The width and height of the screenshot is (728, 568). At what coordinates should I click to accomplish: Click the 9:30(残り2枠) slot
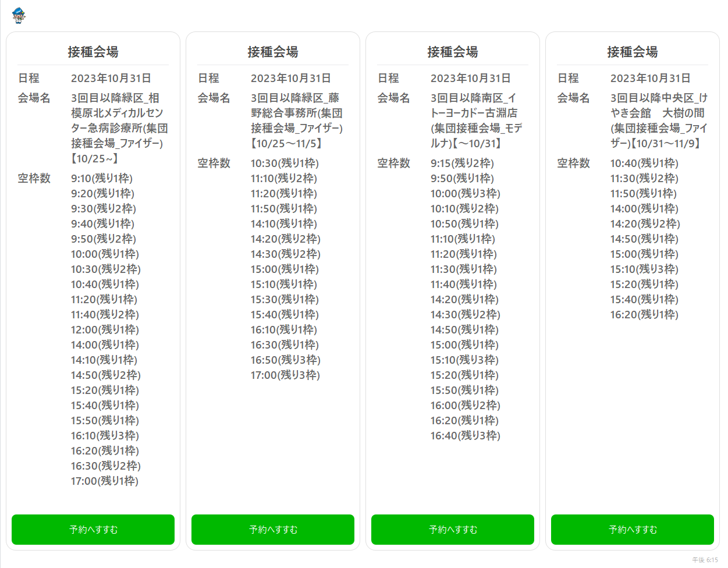pos(104,209)
